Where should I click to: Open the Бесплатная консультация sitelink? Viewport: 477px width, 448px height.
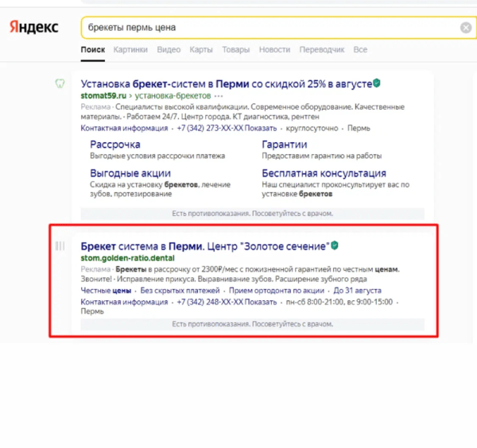324,173
